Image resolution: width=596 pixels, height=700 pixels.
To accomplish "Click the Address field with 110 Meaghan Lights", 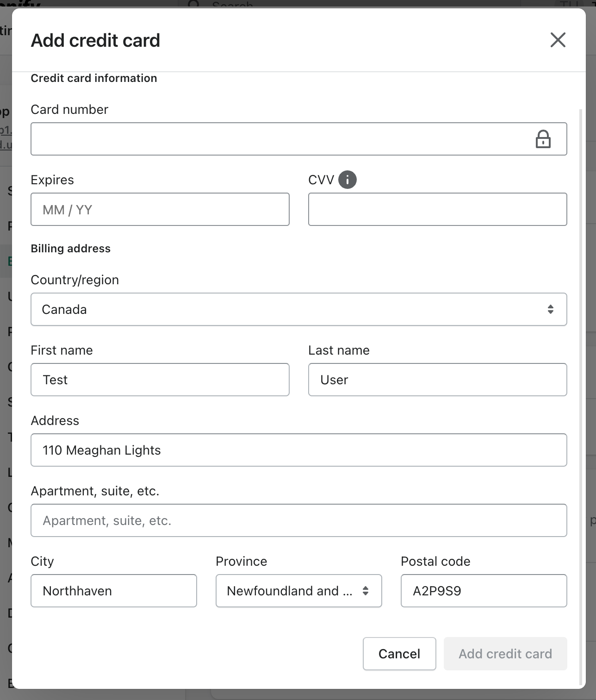I will pos(298,450).
